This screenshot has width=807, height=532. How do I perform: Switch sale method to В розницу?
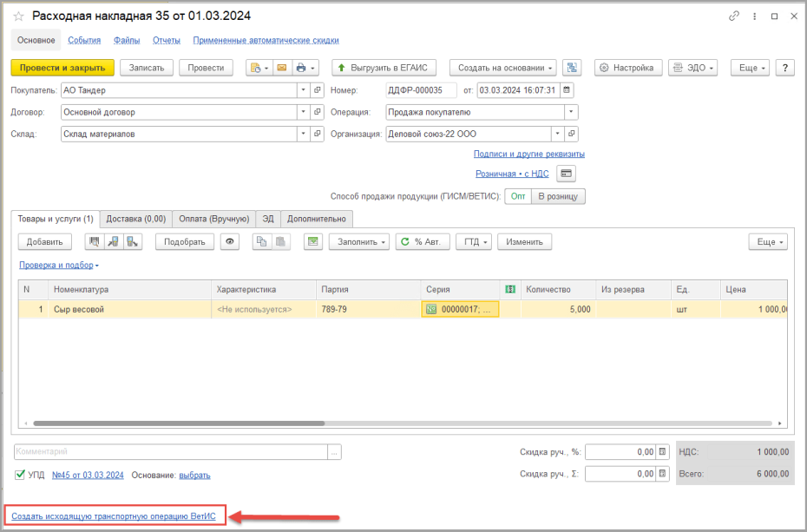(x=558, y=196)
